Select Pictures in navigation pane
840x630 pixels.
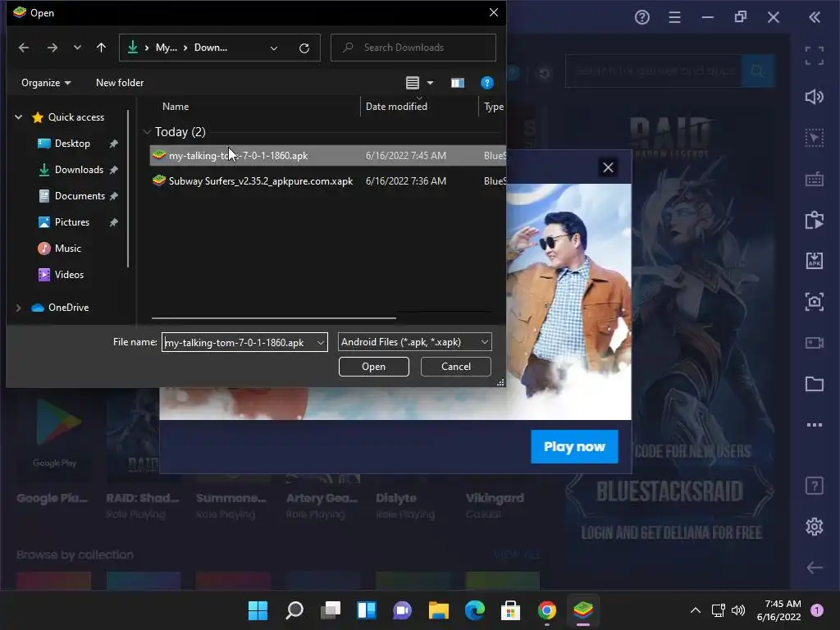point(72,222)
